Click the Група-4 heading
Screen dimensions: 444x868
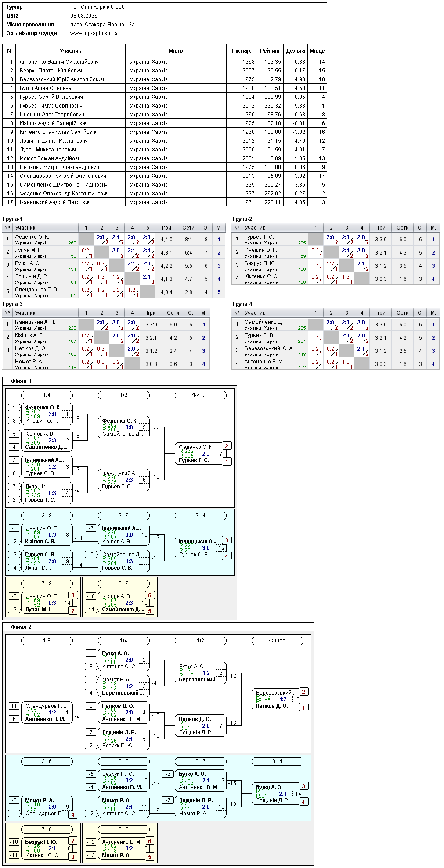click(x=242, y=304)
